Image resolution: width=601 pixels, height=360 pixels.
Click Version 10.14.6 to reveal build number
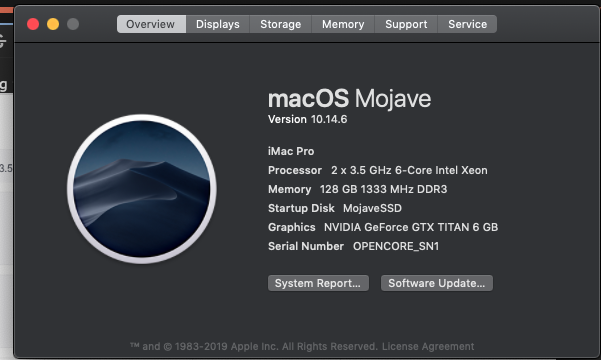307,119
